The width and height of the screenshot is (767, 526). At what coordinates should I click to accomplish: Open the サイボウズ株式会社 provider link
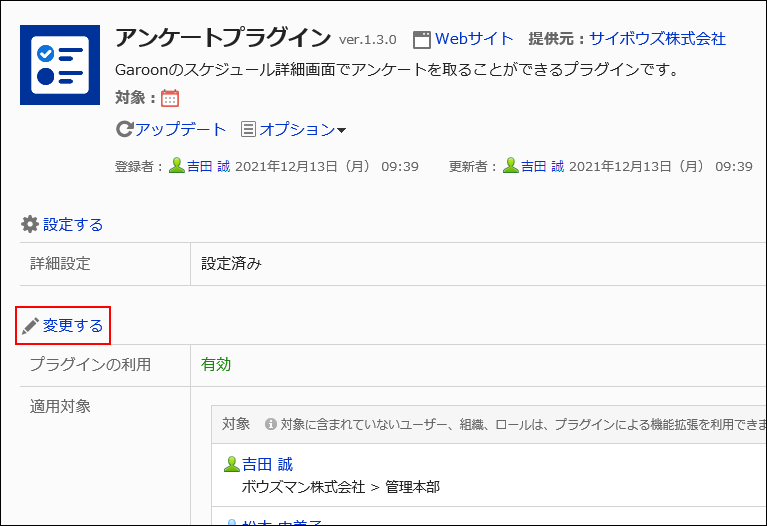coord(657,39)
